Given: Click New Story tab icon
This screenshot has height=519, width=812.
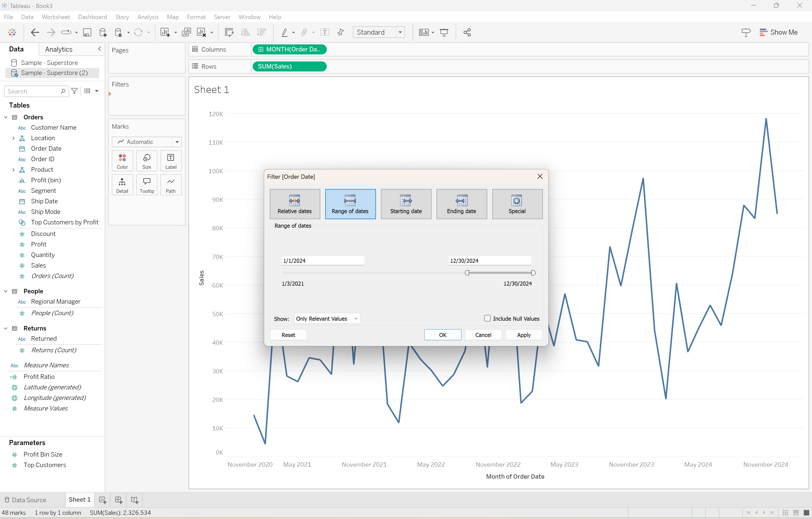Looking at the screenshot, I should [x=135, y=500].
